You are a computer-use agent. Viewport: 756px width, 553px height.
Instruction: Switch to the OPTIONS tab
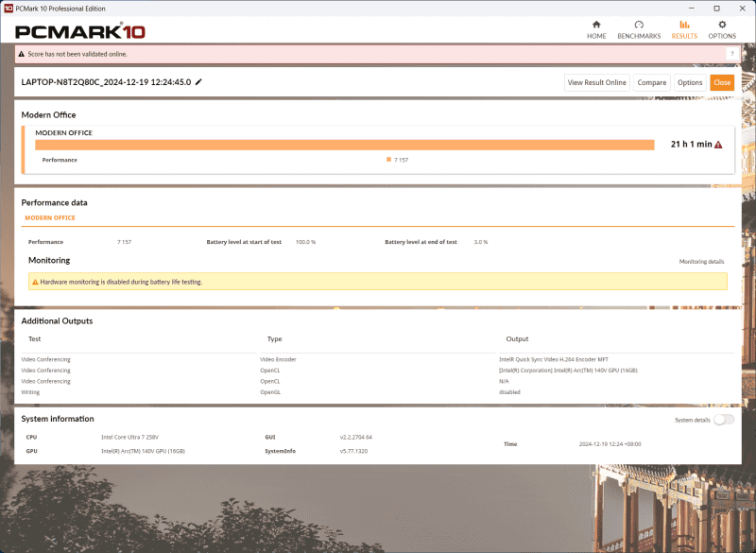722,26
